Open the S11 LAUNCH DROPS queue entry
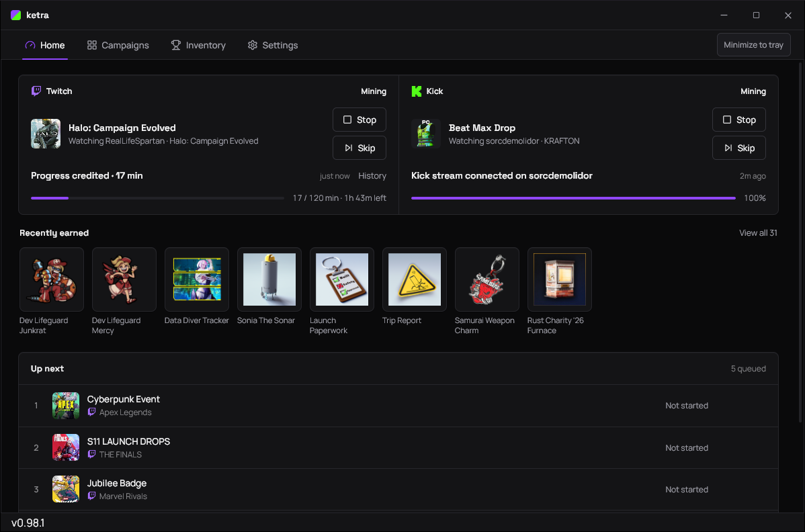The height and width of the screenshot is (532, 805). click(x=398, y=447)
